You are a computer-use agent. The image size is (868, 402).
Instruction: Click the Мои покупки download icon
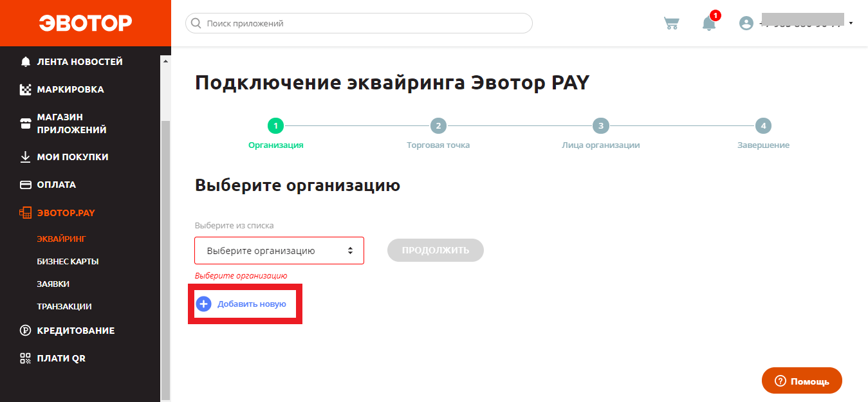coord(26,157)
